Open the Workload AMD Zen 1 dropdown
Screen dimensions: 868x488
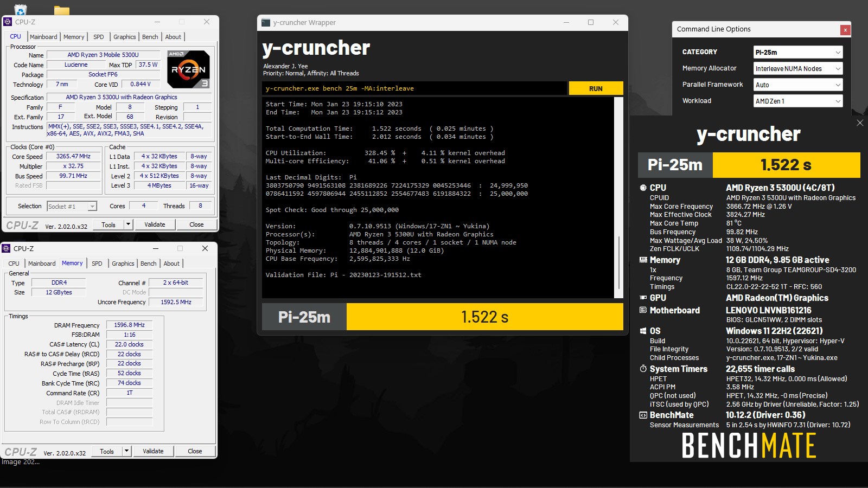point(798,101)
